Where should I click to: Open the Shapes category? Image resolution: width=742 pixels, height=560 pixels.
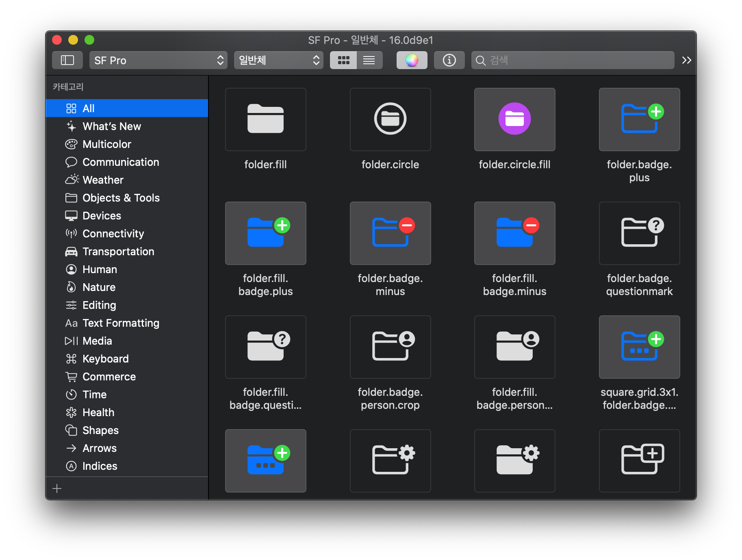point(127,430)
